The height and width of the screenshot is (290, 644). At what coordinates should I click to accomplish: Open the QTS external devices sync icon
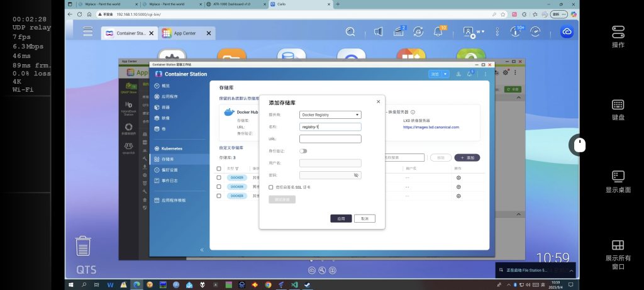418,31
